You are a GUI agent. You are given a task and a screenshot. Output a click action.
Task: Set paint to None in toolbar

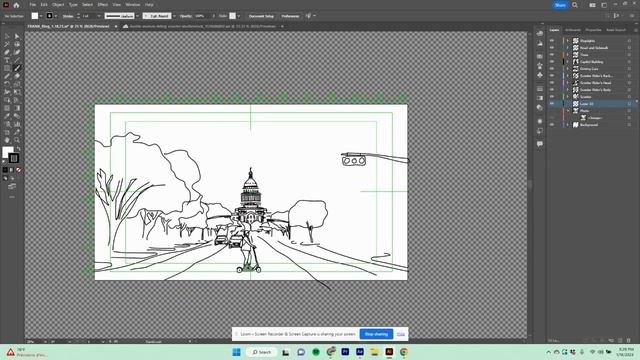(x=18, y=170)
